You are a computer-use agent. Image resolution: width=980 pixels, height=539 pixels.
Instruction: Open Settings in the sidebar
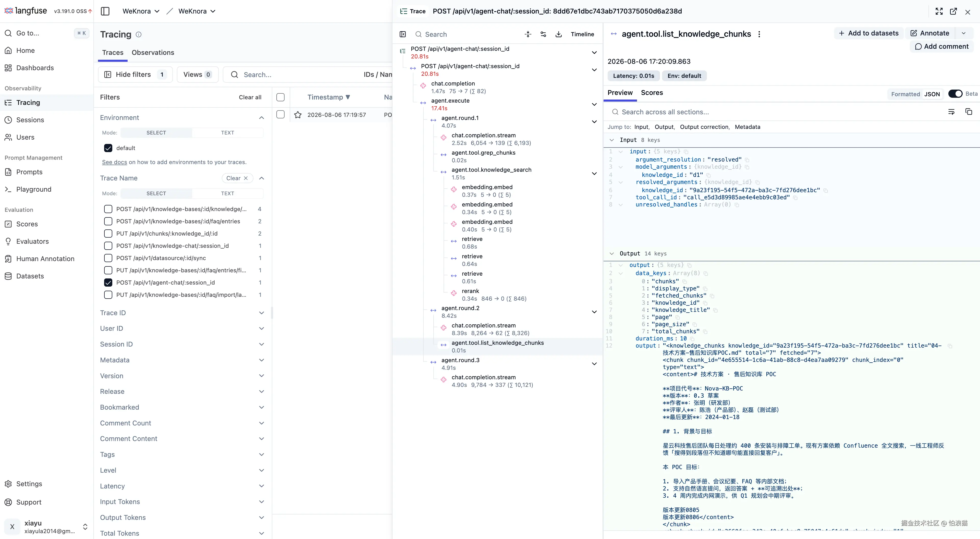[x=29, y=483]
